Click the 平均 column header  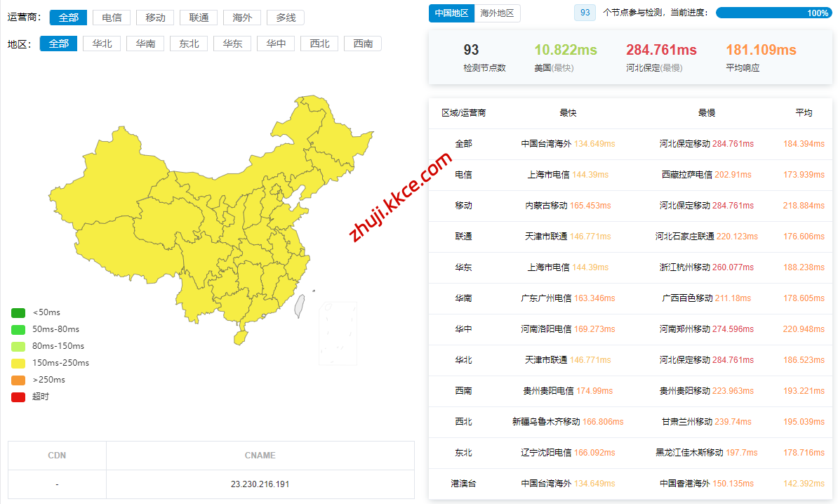[804, 113]
